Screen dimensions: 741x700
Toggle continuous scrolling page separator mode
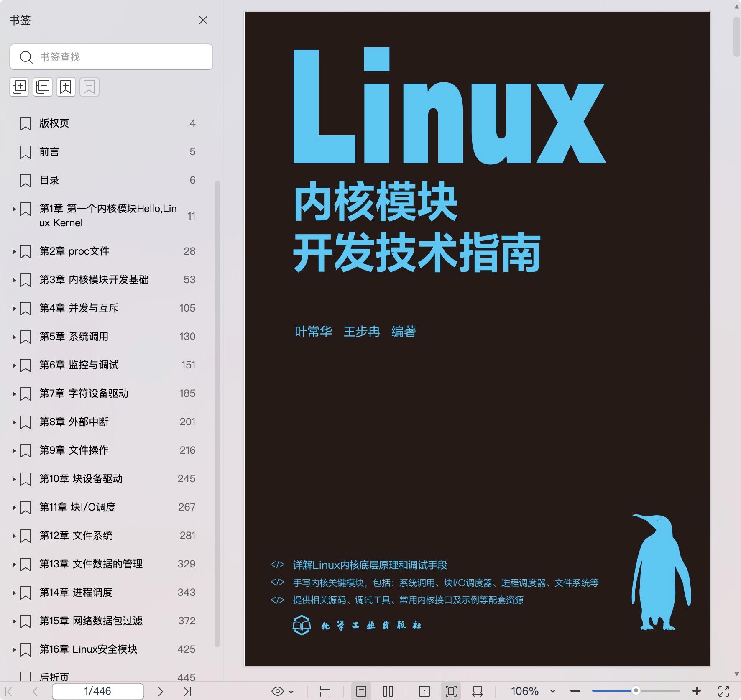326,691
